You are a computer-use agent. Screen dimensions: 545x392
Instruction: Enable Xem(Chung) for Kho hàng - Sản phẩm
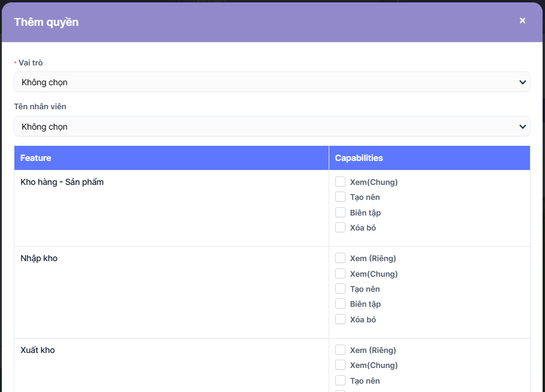pyautogui.click(x=341, y=182)
